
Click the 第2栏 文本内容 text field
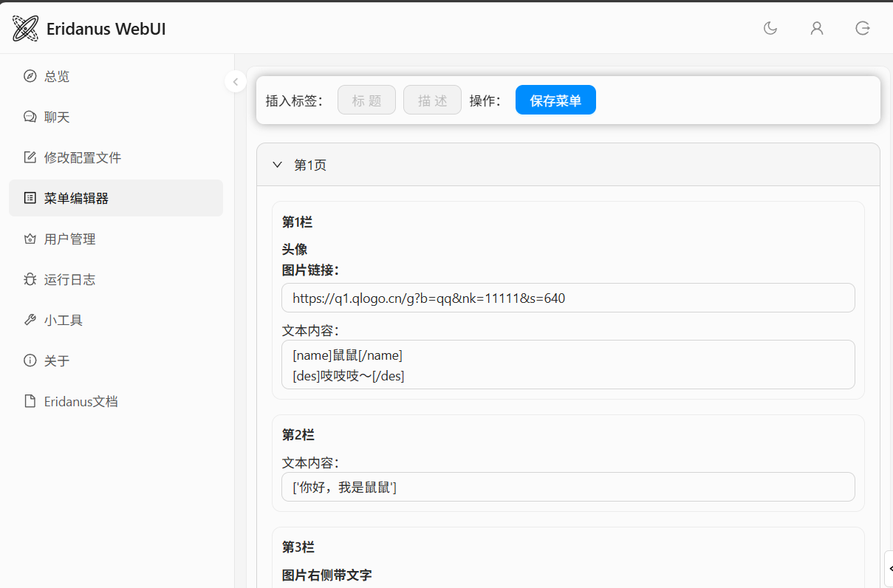click(x=567, y=487)
